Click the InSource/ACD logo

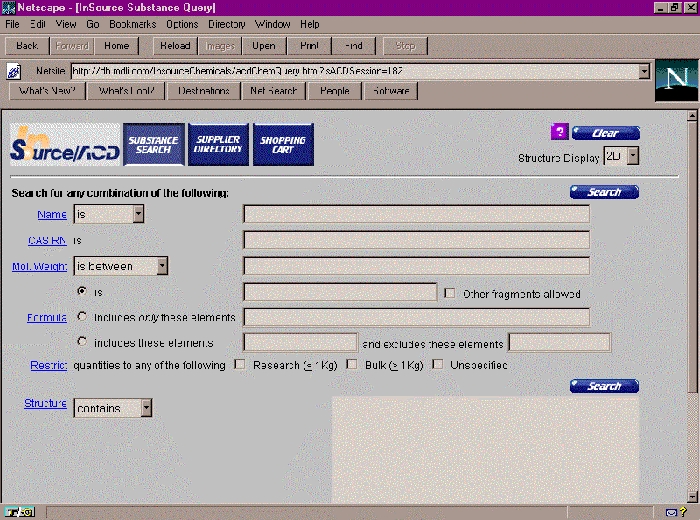(65, 145)
